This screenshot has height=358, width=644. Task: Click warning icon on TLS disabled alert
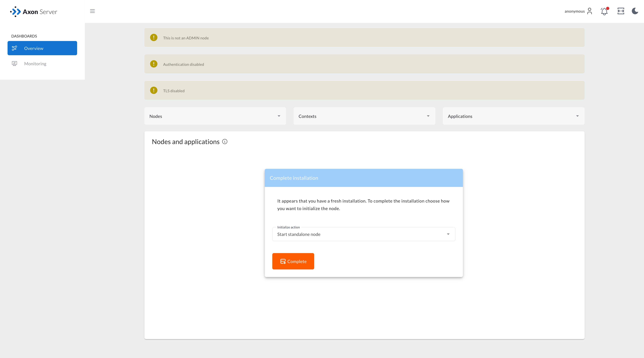[x=154, y=90]
